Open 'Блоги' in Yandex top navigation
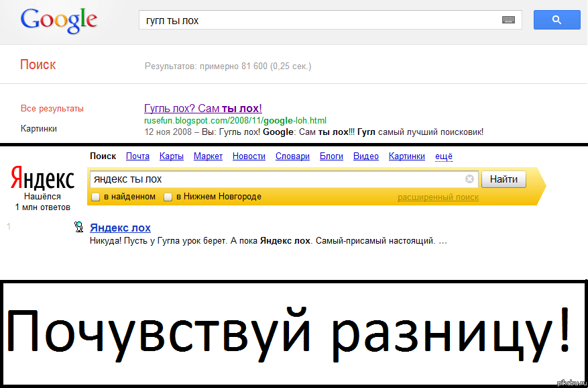The height and width of the screenshot is (388, 588). pyautogui.click(x=331, y=156)
